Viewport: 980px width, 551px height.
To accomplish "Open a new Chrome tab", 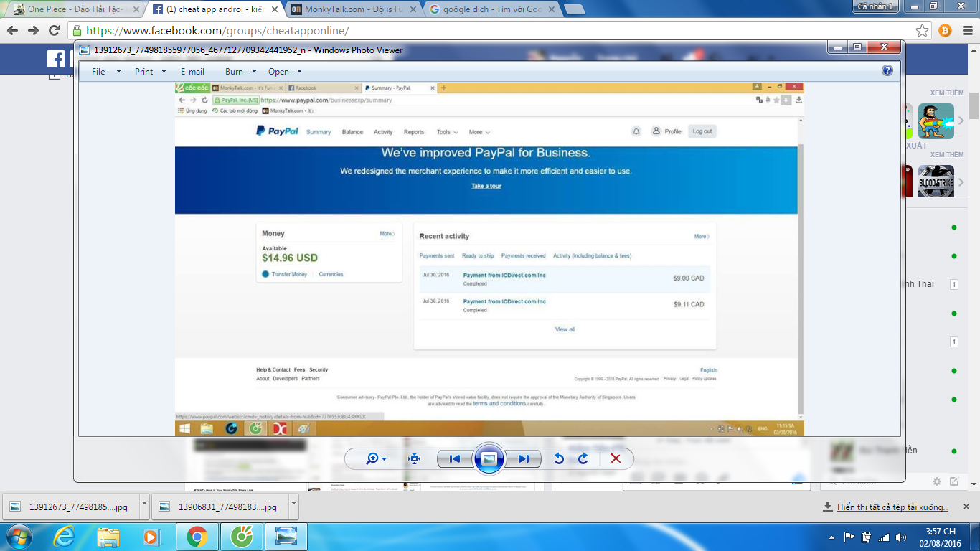I will pos(574,9).
